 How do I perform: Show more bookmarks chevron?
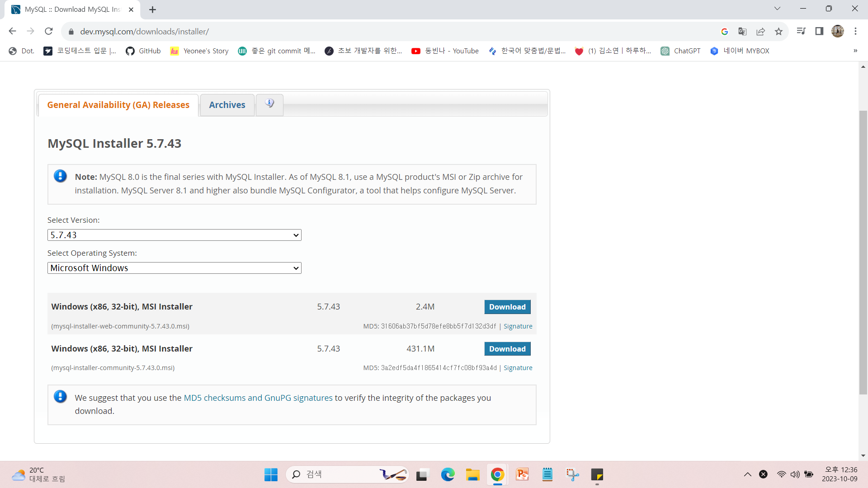point(855,51)
